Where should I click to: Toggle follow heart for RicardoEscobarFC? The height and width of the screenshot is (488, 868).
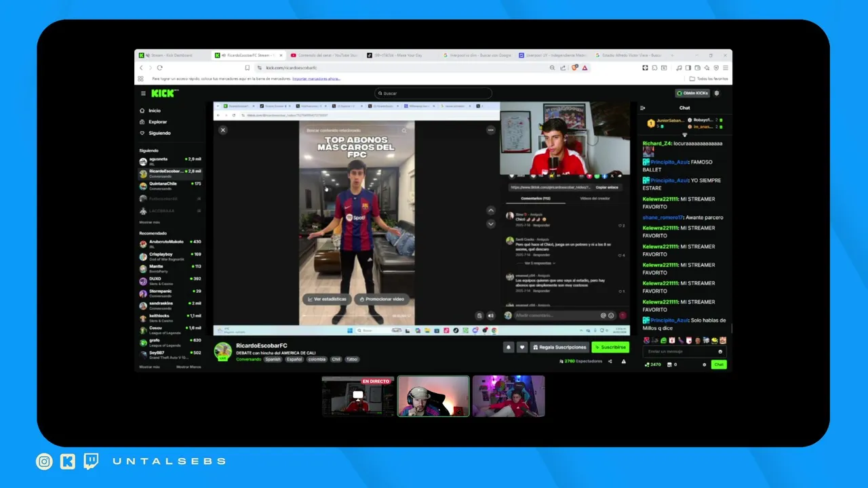pyautogui.click(x=521, y=347)
